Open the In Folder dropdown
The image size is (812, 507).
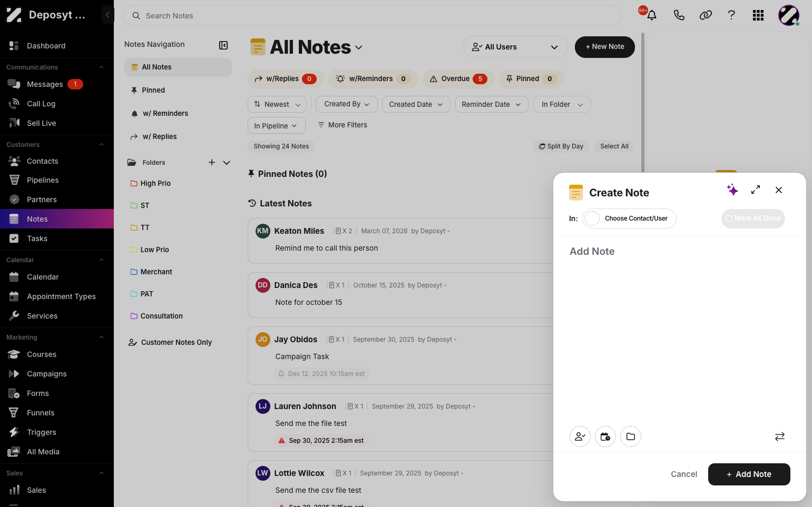(562, 104)
